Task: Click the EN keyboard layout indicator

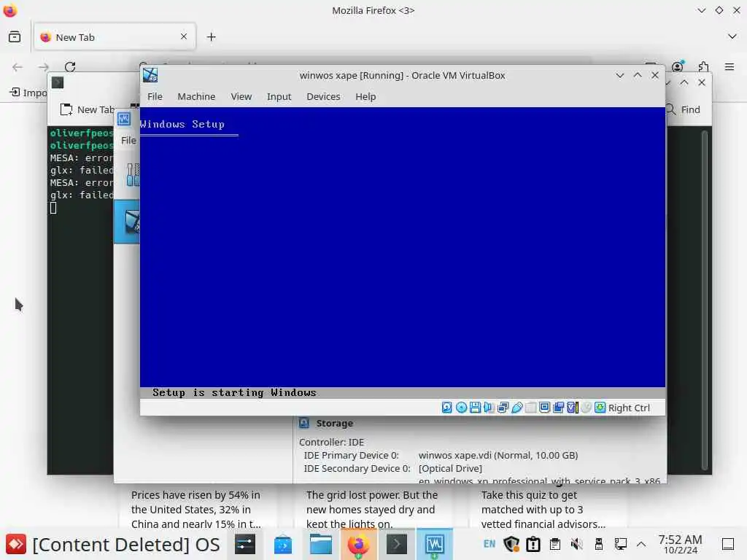Action: [489, 544]
